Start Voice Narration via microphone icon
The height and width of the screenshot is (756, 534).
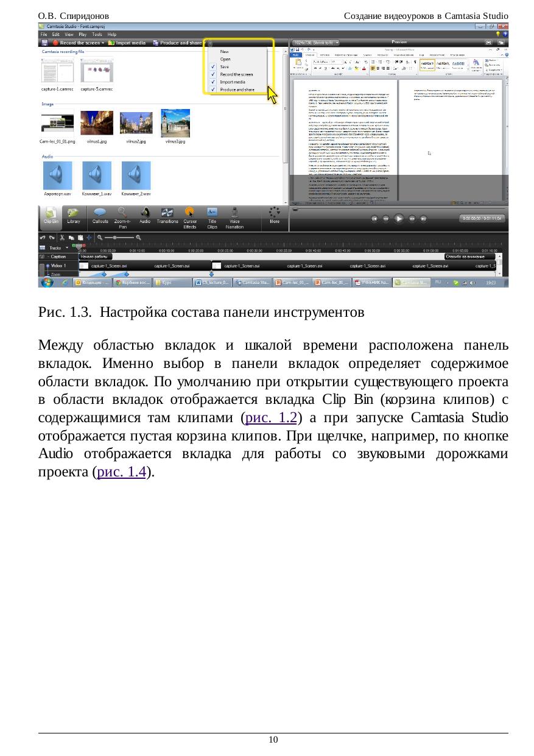234,213
